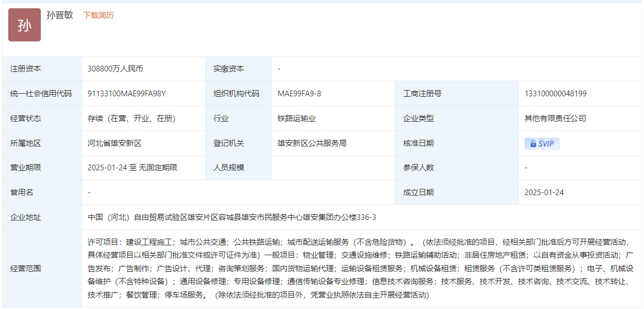
Task: Click the region value 河北省雄安新区
Action: pos(114,143)
